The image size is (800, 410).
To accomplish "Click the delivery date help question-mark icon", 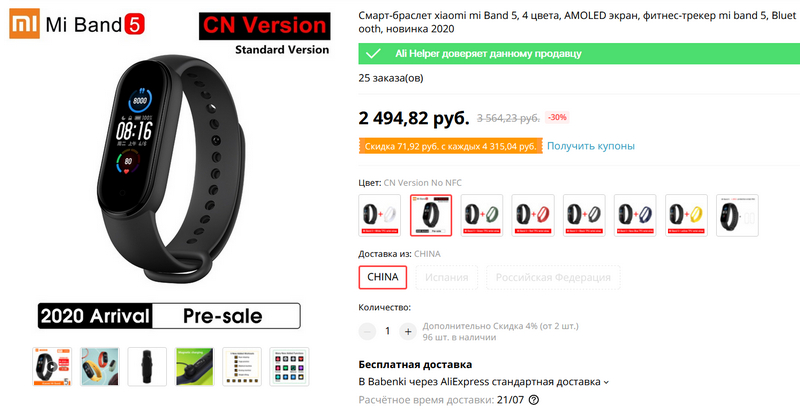I will (x=534, y=400).
